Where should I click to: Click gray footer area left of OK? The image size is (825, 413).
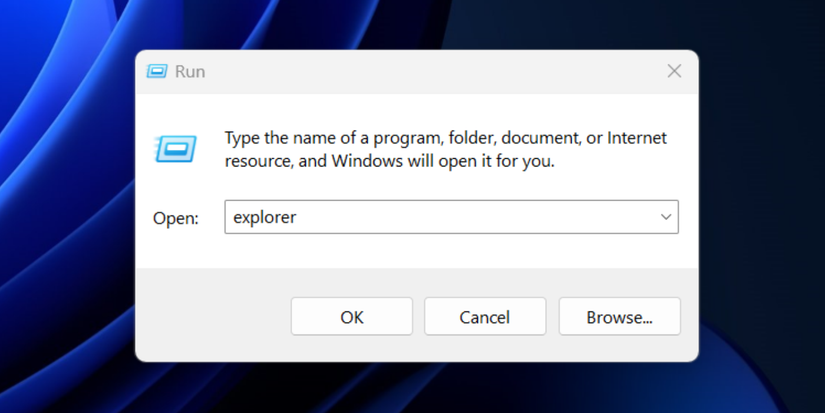pyautogui.click(x=210, y=317)
